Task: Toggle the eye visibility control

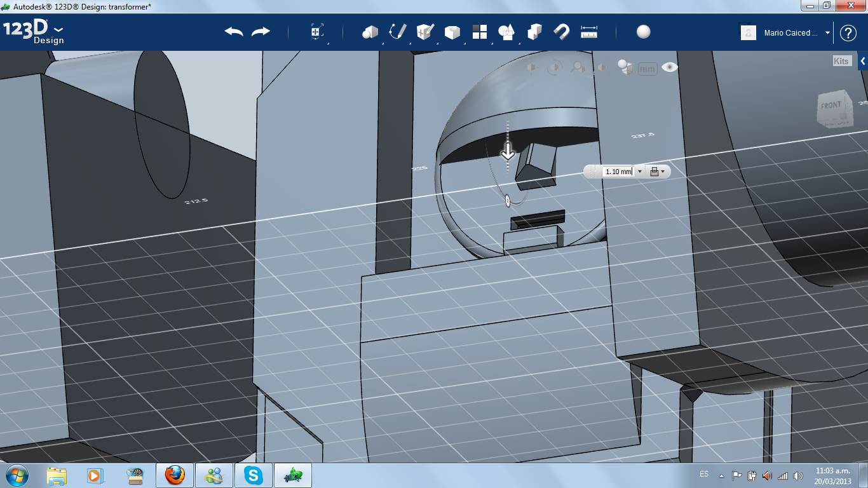Action: [x=670, y=67]
